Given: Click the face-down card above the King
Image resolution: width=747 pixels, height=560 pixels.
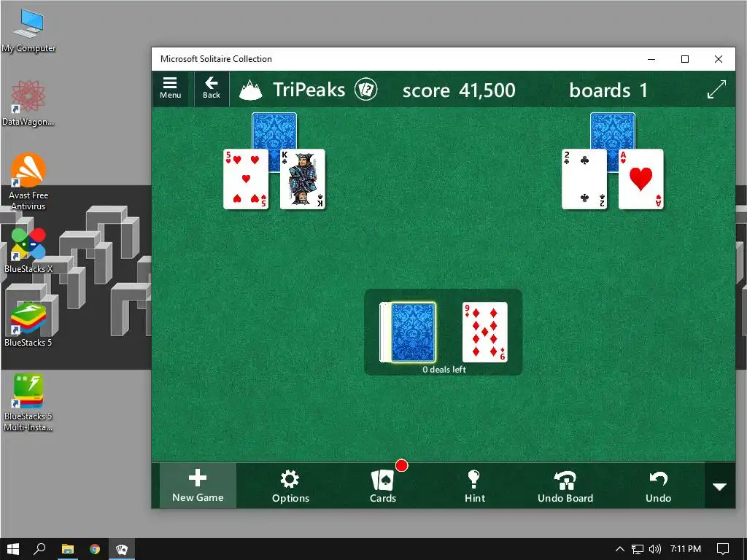Looking at the screenshot, I should [x=274, y=131].
